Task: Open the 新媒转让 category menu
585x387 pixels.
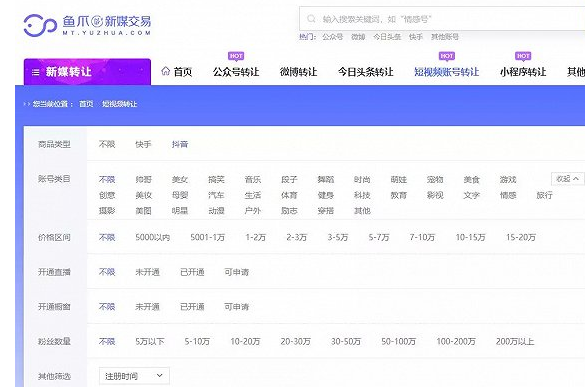Action: (87, 72)
